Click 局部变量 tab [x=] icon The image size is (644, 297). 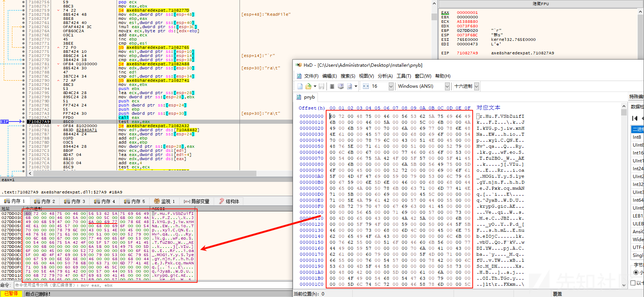click(x=187, y=201)
